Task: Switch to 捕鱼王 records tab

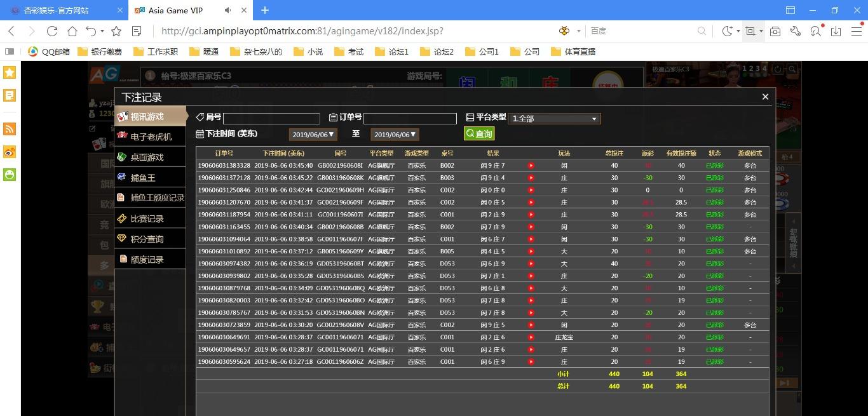Action: (x=143, y=178)
